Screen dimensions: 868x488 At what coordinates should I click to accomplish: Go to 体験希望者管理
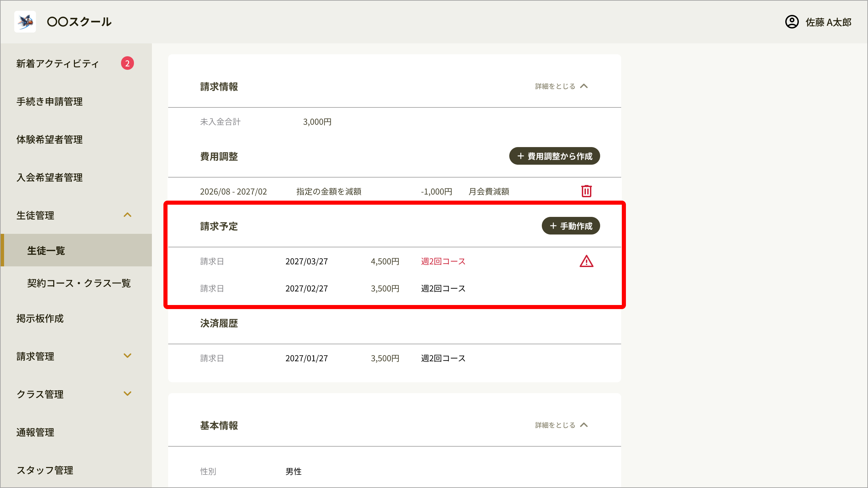click(x=50, y=139)
